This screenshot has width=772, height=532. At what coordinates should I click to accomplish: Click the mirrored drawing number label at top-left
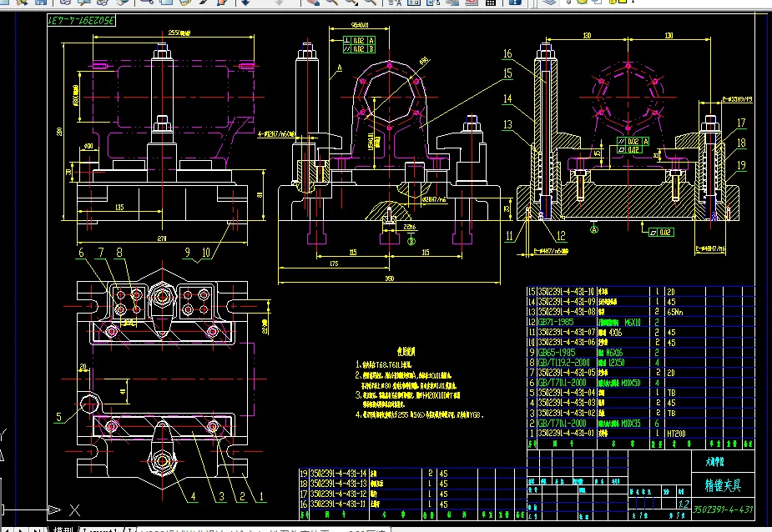(x=82, y=19)
